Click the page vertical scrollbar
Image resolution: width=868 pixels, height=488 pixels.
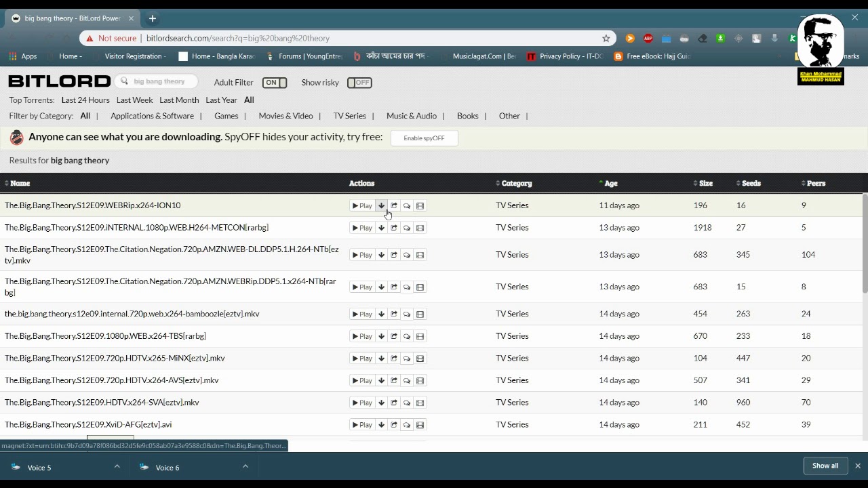pyautogui.click(x=865, y=244)
